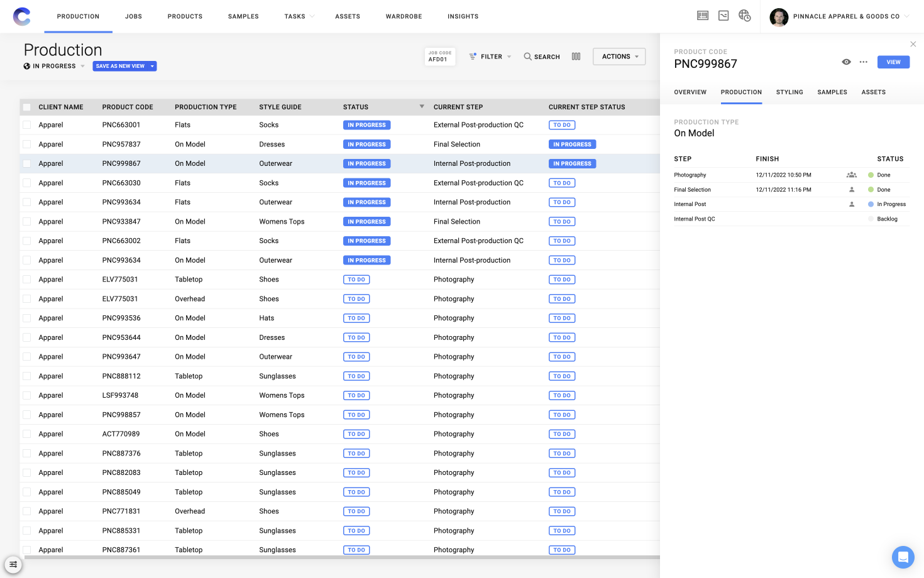The image size is (924, 578).
Task: Switch to the Styling tab
Action: tap(789, 92)
